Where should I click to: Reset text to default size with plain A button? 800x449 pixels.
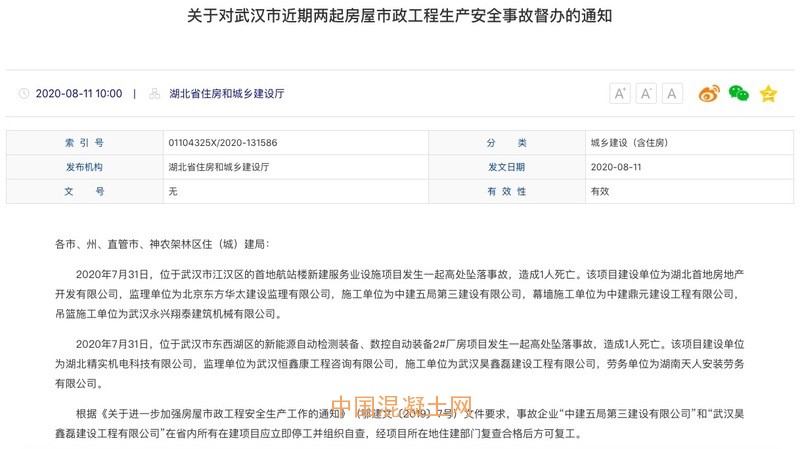tap(672, 93)
